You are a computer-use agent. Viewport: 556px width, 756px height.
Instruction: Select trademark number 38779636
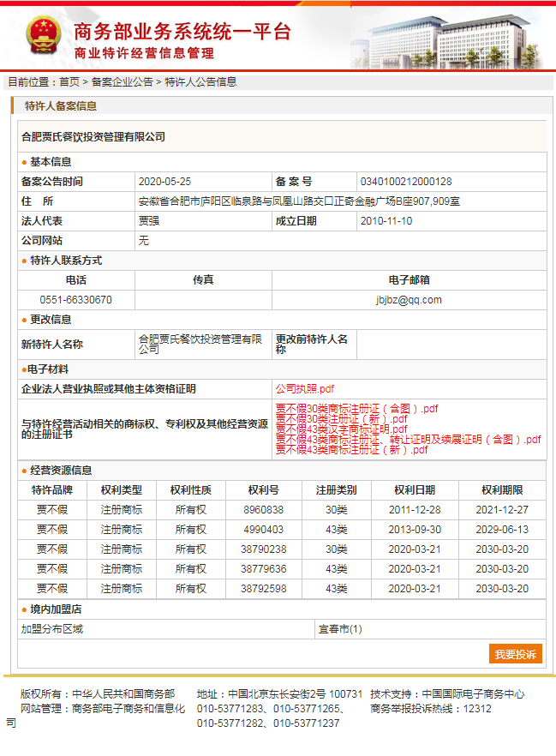click(264, 569)
